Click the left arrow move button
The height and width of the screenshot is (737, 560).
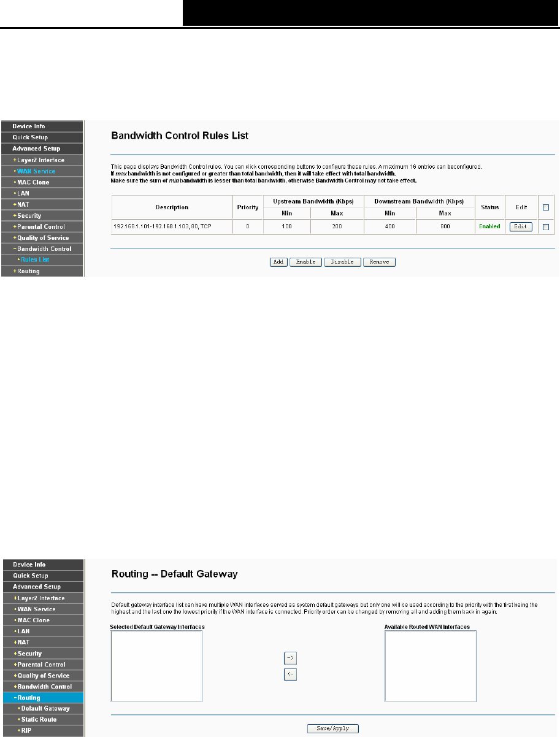pos(290,674)
